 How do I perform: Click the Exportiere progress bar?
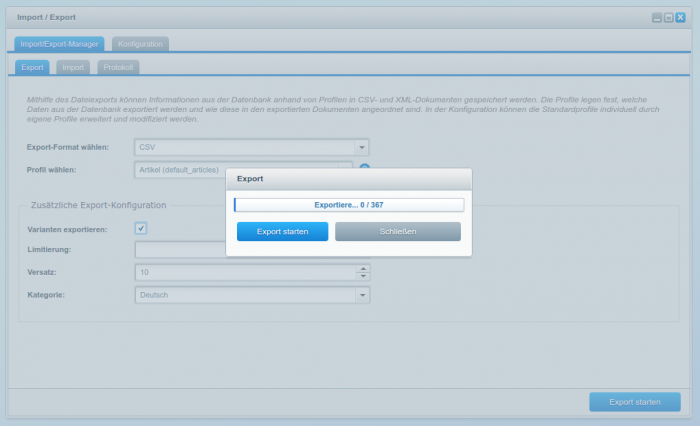click(348, 204)
